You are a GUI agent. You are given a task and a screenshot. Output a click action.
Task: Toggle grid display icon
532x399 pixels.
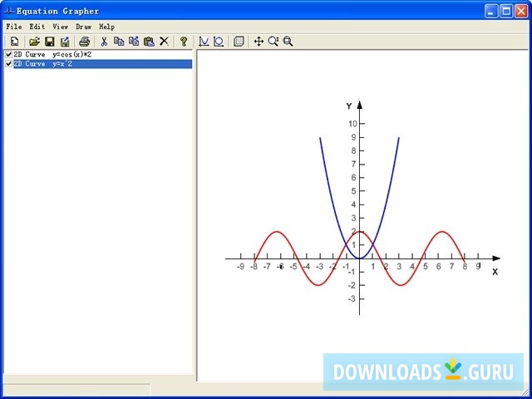239,42
